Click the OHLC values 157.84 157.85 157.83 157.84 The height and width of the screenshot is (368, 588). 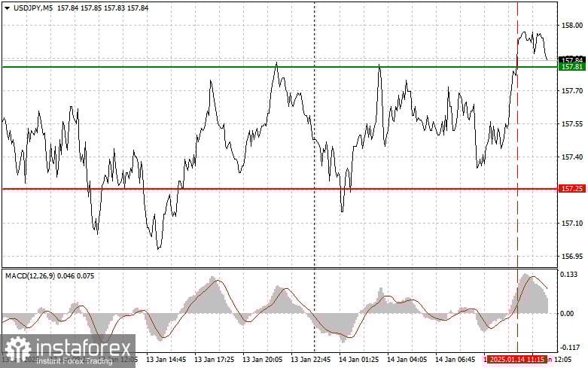pyautogui.click(x=102, y=8)
